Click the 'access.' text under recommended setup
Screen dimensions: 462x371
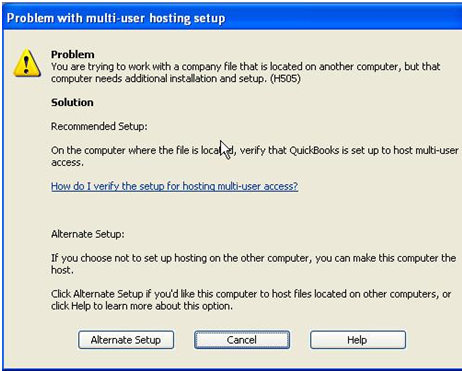67,163
